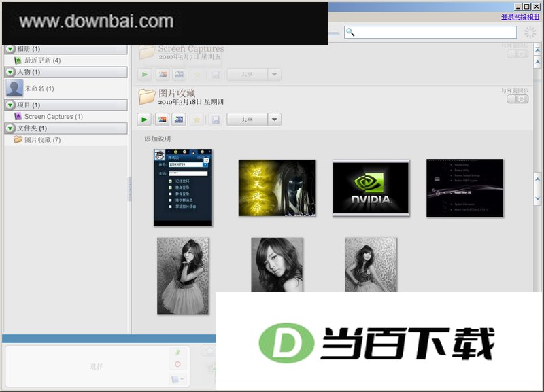Select the yellow 逆天改命 thumbnail
The height and width of the screenshot is (392, 544).
(x=277, y=188)
